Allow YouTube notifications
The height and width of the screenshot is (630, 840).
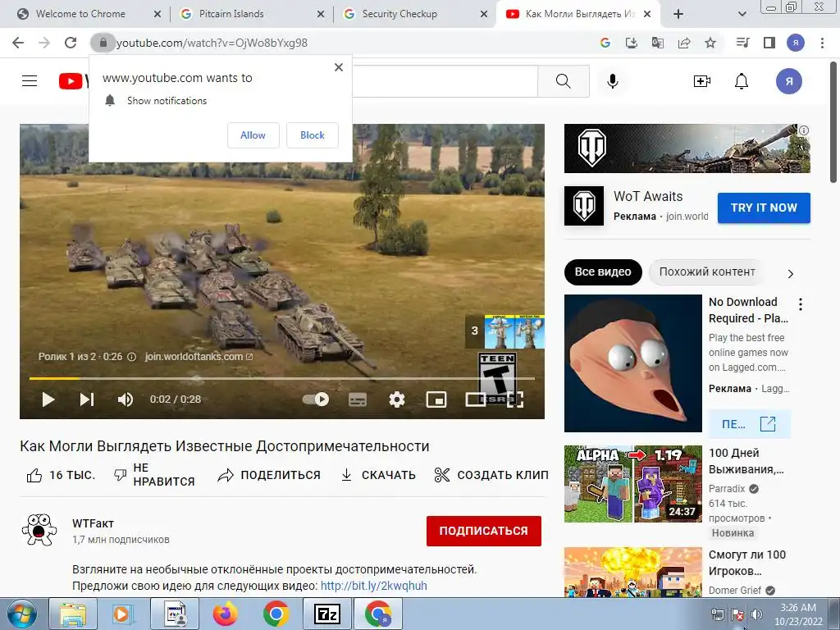[253, 135]
